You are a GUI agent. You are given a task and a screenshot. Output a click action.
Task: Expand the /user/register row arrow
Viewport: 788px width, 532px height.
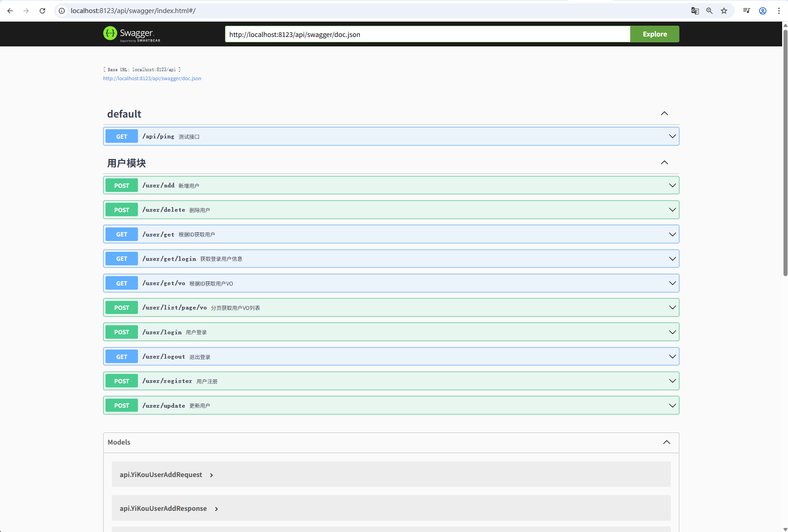coord(672,381)
